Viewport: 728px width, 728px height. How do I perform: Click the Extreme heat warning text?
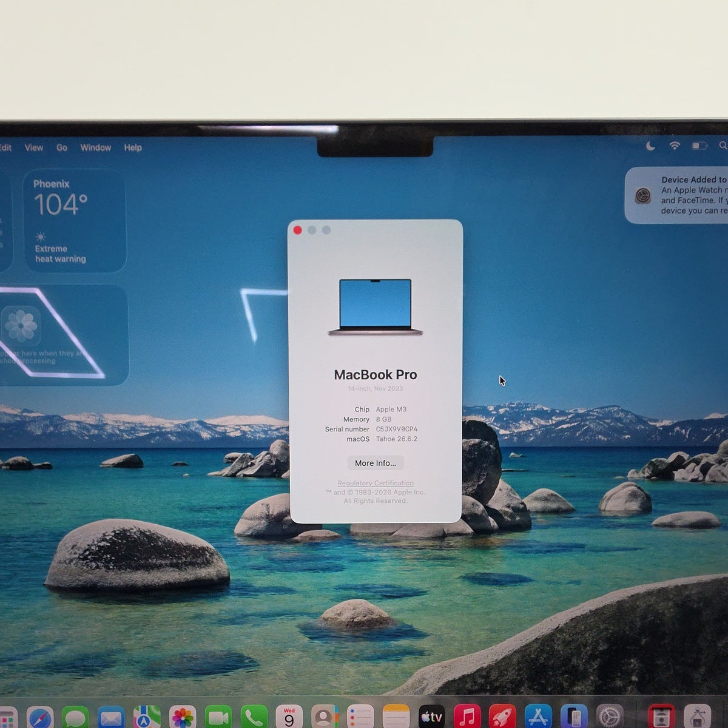(x=60, y=254)
